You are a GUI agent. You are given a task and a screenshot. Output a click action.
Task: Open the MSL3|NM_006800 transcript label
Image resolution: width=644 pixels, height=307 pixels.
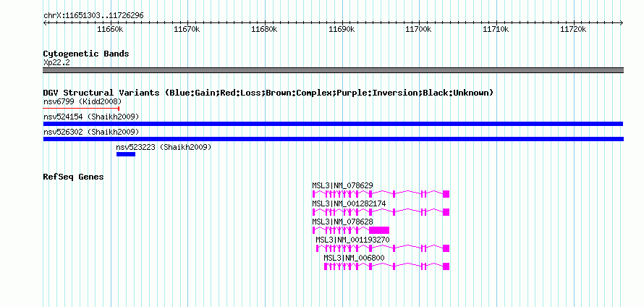coord(354,258)
